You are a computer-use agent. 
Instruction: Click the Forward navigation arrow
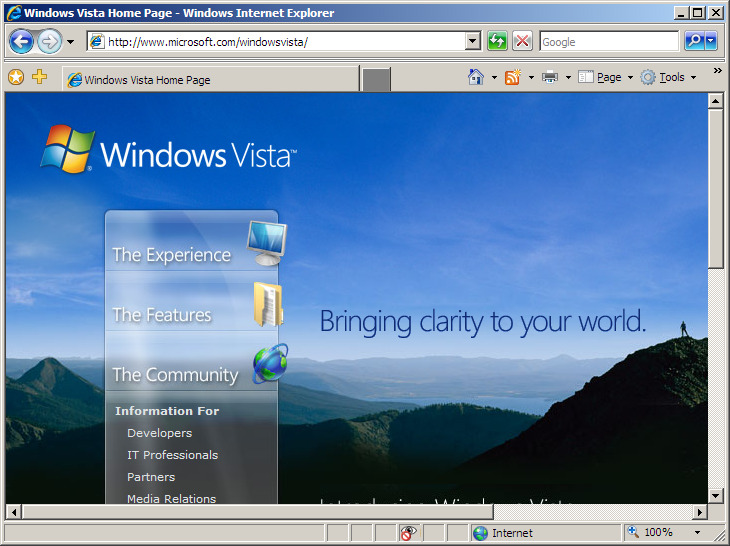[49, 42]
